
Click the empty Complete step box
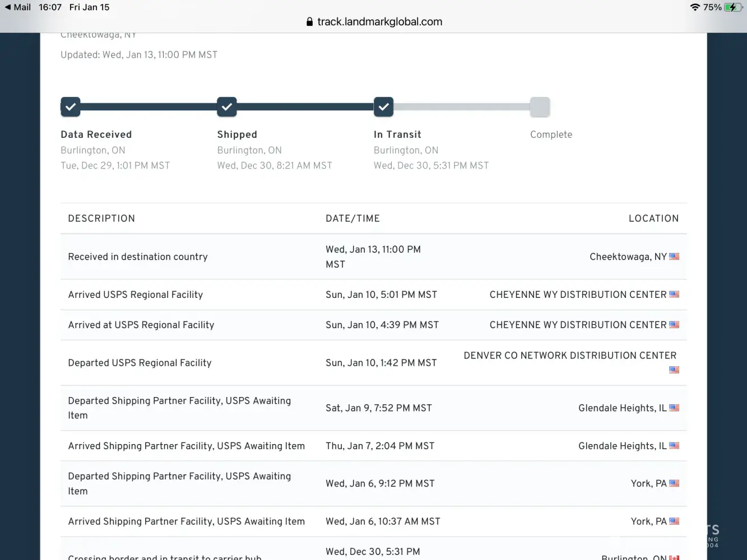(540, 107)
